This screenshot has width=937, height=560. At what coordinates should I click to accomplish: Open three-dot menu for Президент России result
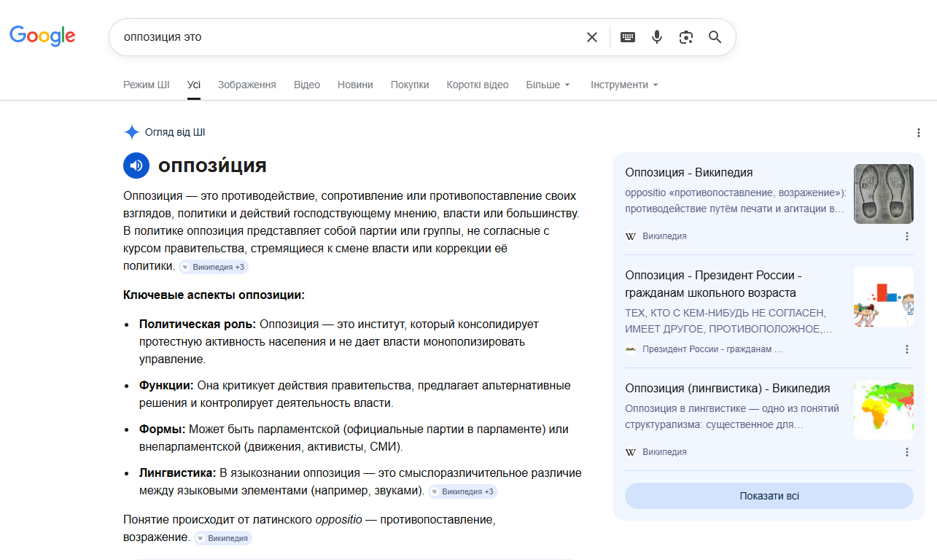907,349
